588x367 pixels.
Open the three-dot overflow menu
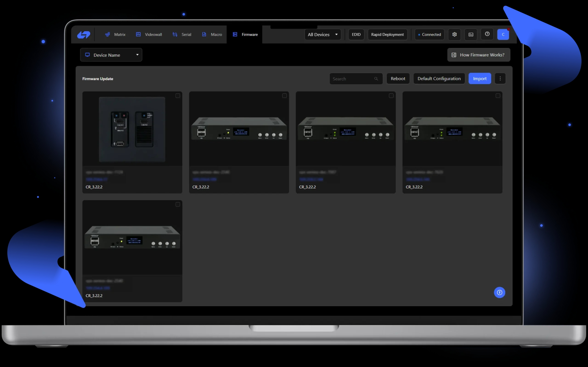pyautogui.click(x=500, y=78)
